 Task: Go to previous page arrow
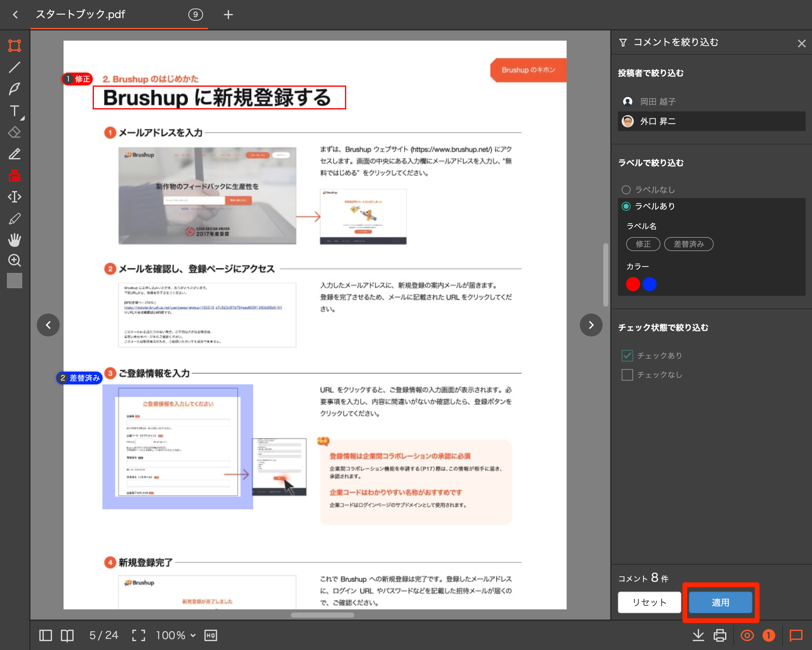[48, 325]
